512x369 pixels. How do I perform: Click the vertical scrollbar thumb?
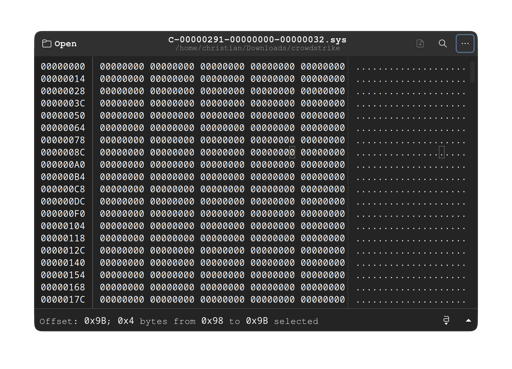coord(472,72)
